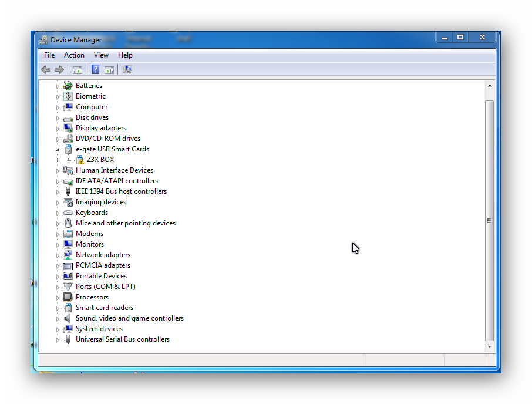
Task: Expand the System devices node
Action: 58,329
